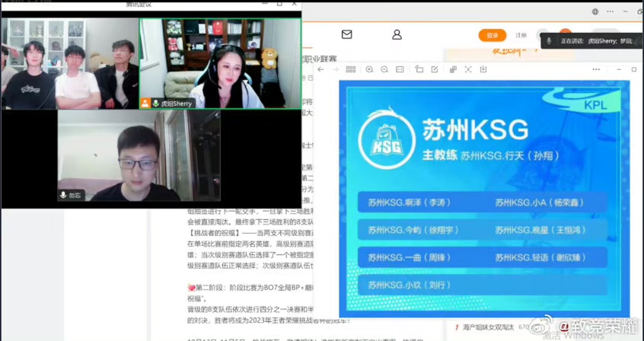This screenshot has height=341, width=644.
Task: Show image at actual 1:1 size
Action: click(400, 69)
